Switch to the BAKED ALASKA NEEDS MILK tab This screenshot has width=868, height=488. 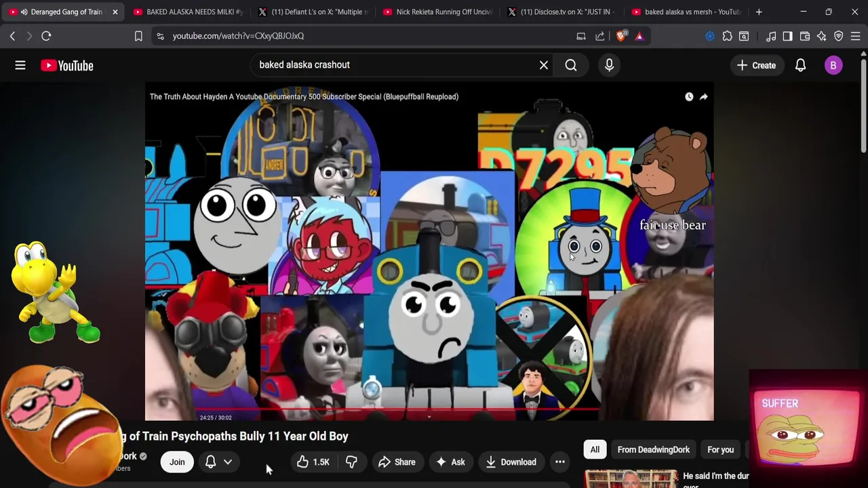click(186, 12)
